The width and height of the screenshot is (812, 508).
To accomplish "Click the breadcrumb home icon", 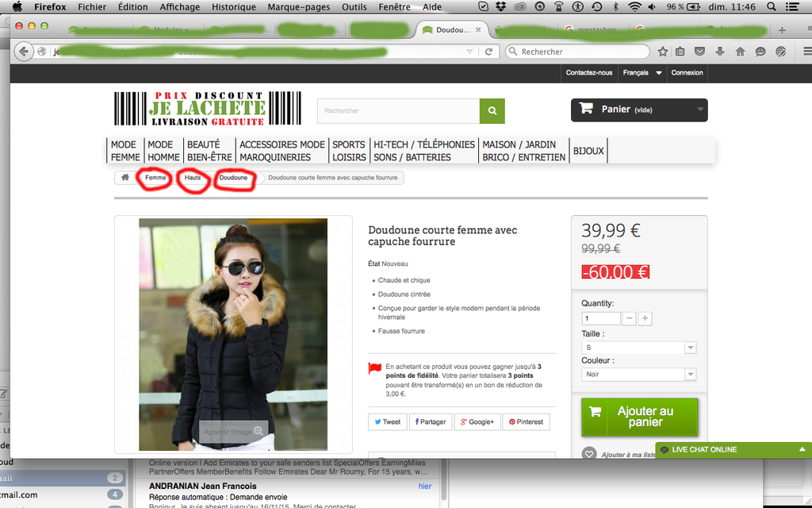I will (124, 177).
